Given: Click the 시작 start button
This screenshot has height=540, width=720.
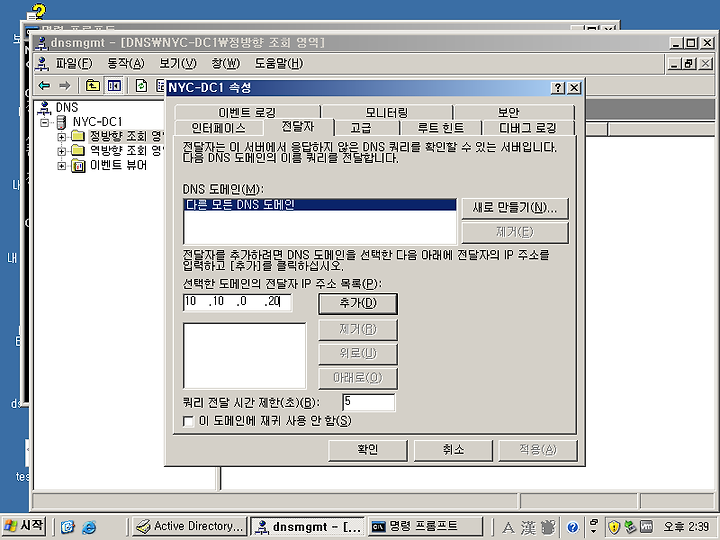Looking at the screenshot, I should (24, 525).
